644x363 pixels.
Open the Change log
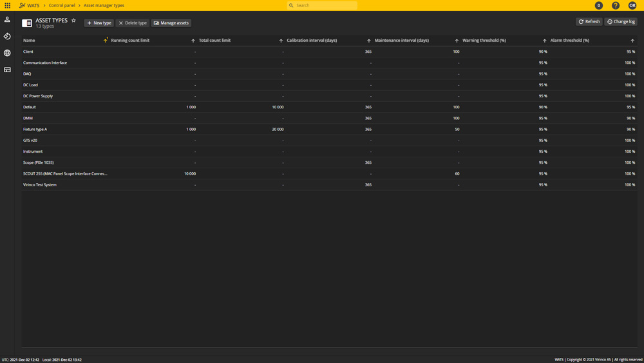point(621,21)
